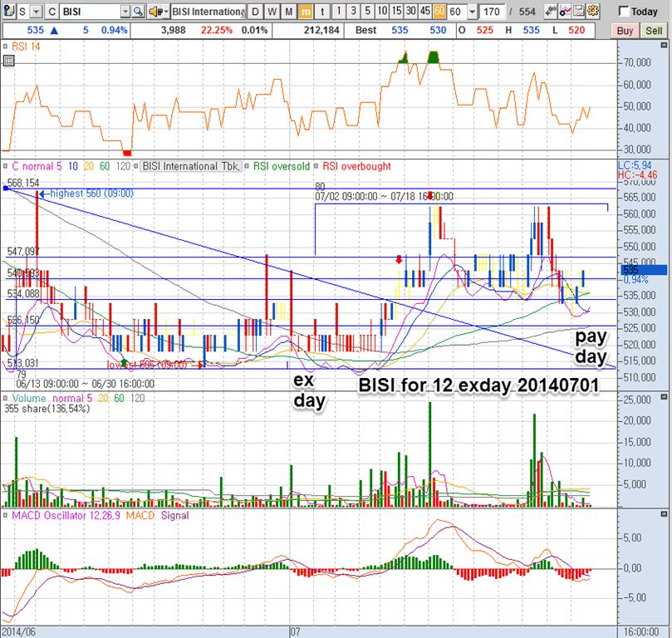Click the Buy button
The height and width of the screenshot is (638, 672).
pyautogui.click(x=625, y=31)
